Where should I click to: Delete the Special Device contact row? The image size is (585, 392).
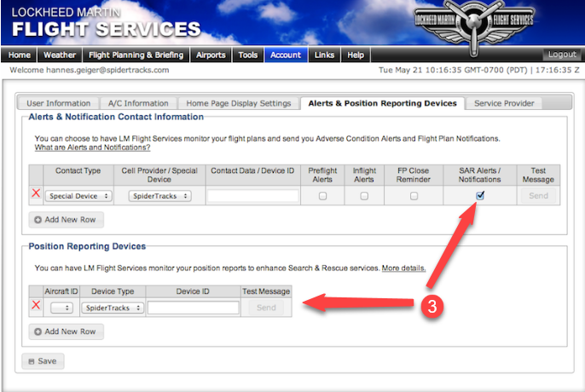36,193
